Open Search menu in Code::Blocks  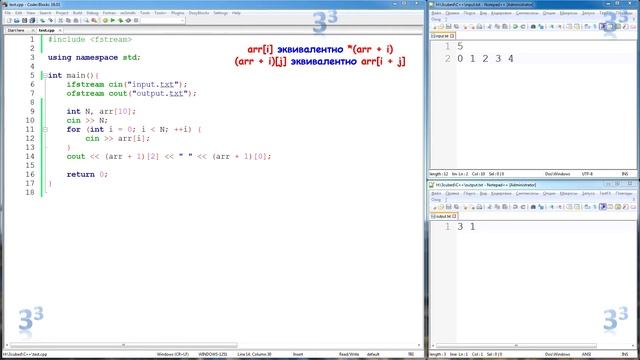[46, 13]
